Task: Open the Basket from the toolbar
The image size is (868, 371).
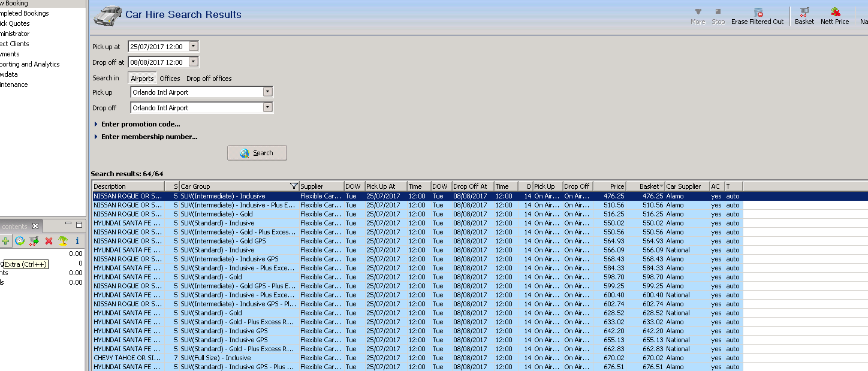Action: tap(804, 16)
